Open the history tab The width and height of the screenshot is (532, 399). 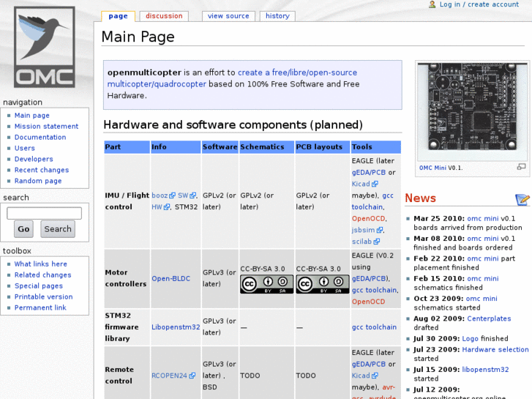tap(277, 16)
